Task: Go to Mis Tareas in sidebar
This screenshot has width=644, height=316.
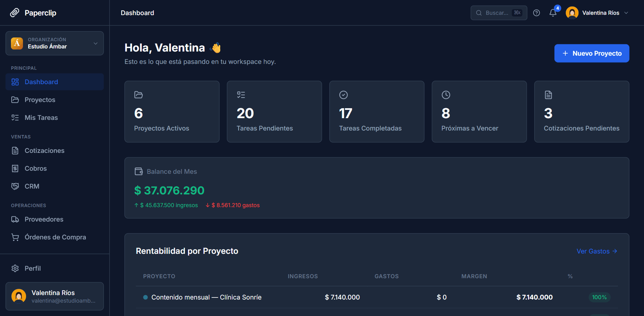Action: pos(55,117)
